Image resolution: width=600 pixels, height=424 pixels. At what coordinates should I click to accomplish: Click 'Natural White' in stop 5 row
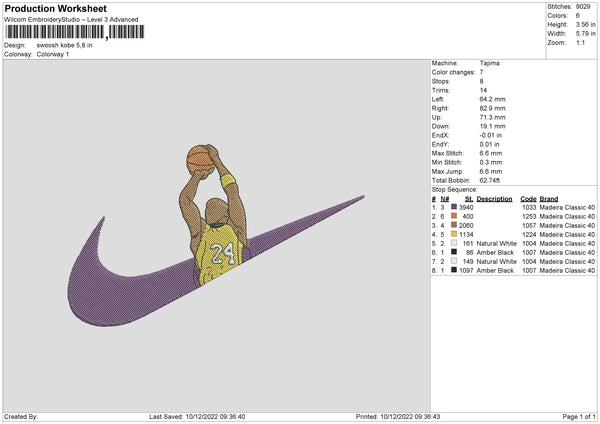497,243
